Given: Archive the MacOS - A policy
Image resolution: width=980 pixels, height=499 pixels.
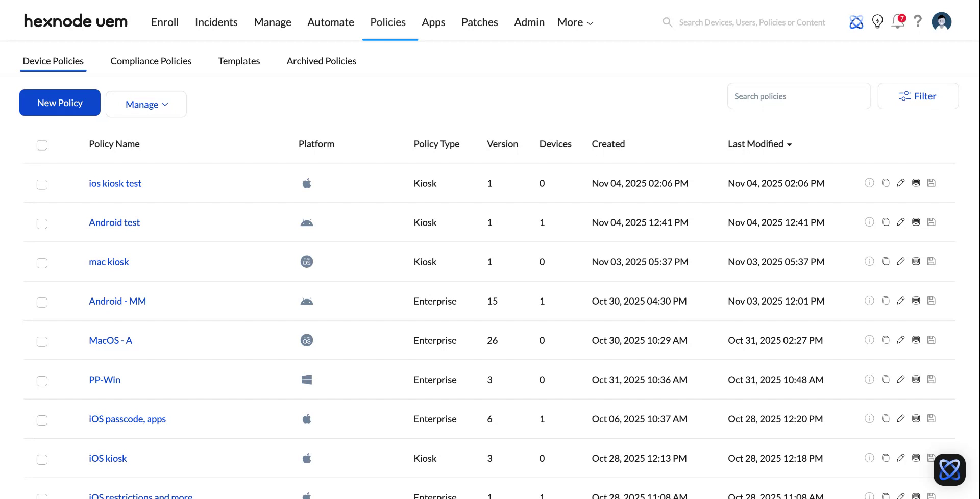Looking at the screenshot, I should (916, 340).
